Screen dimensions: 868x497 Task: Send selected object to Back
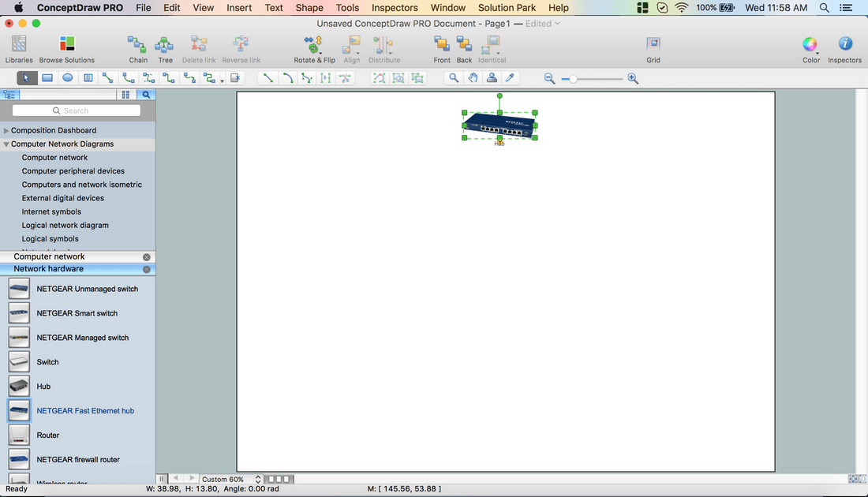[464, 49]
